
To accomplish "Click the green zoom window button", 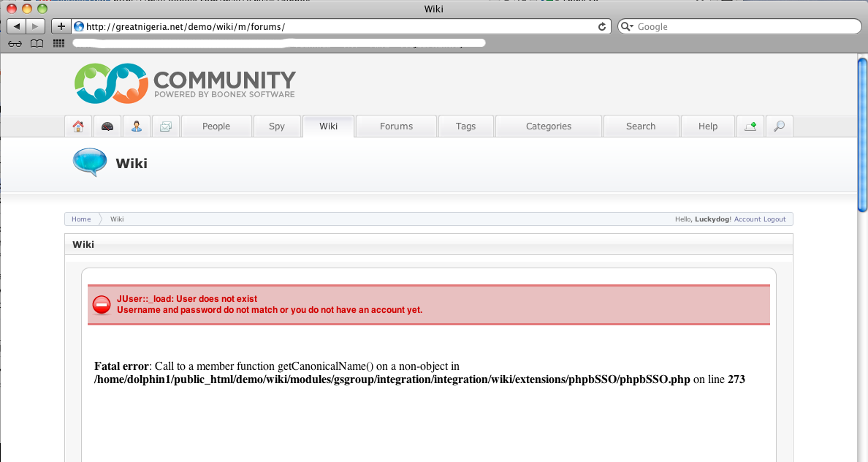I will pos(42,9).
